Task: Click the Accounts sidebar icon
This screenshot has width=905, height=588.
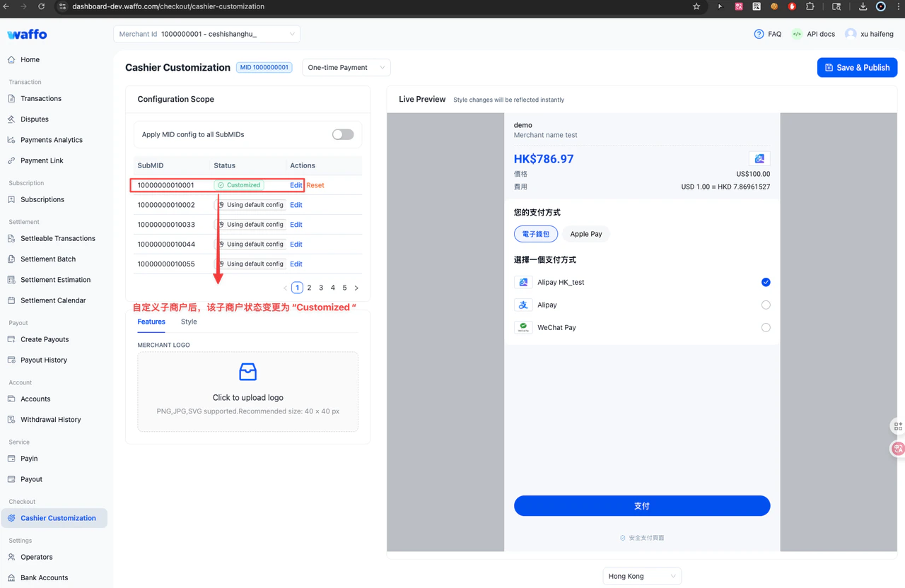Action: tap(11, 399)
